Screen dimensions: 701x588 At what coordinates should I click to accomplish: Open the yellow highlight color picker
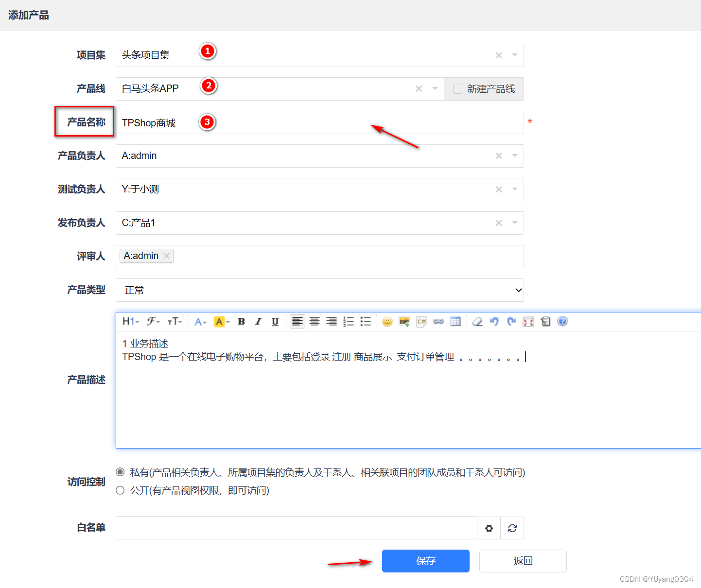pos(222,321)
